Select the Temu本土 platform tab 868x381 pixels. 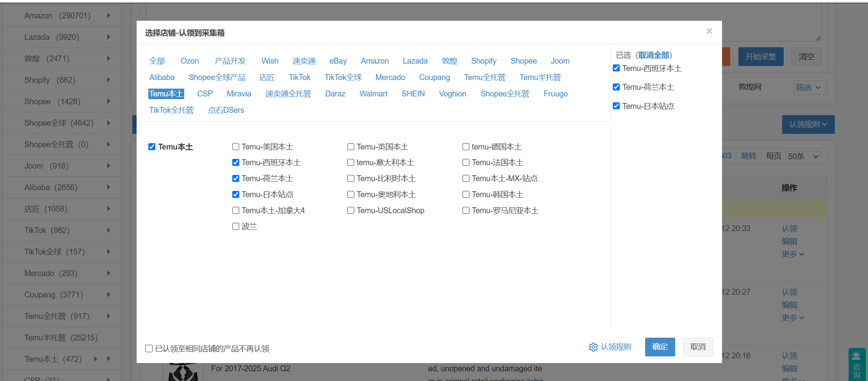click(x=166, y=94)
